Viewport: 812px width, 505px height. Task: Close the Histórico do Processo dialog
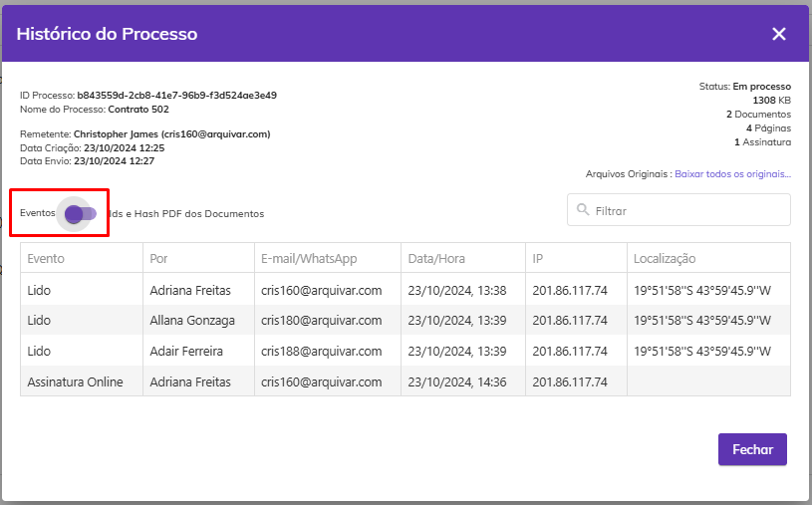[779, 34]
